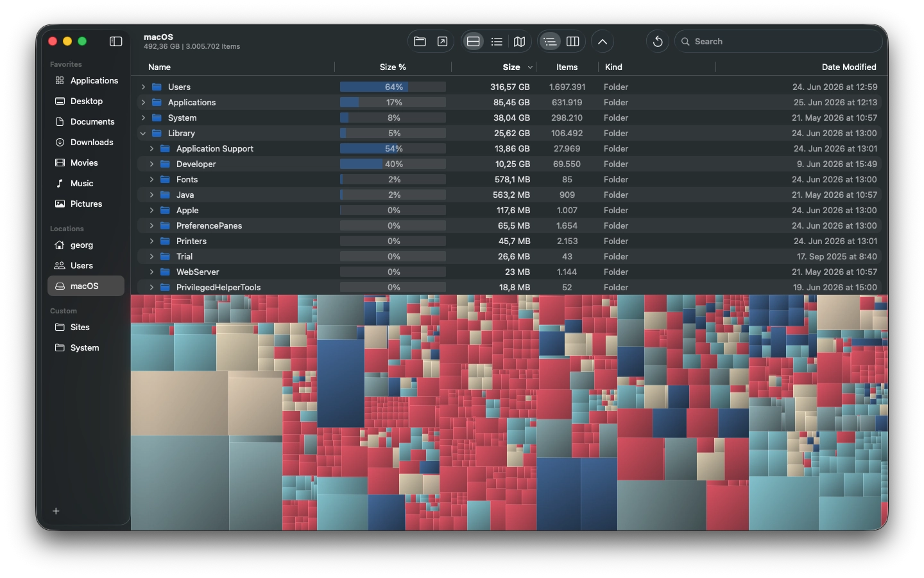Open Movies in the sidebar

(x=86, y=162)
